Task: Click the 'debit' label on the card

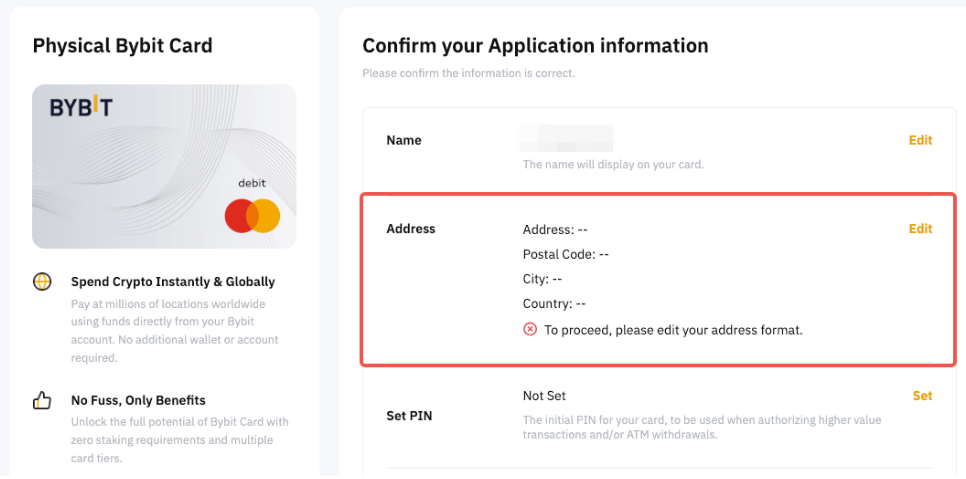Action: click(x=251, y=183)
